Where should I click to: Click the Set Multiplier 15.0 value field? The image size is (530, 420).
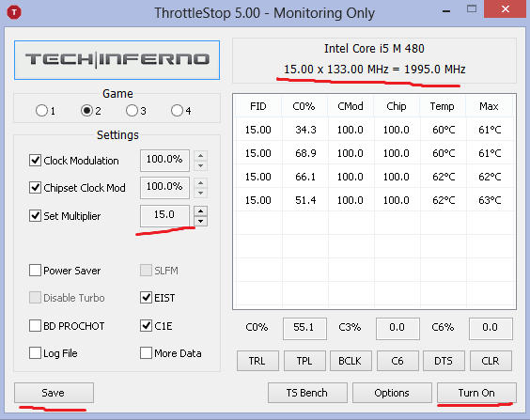coord(164,215)
